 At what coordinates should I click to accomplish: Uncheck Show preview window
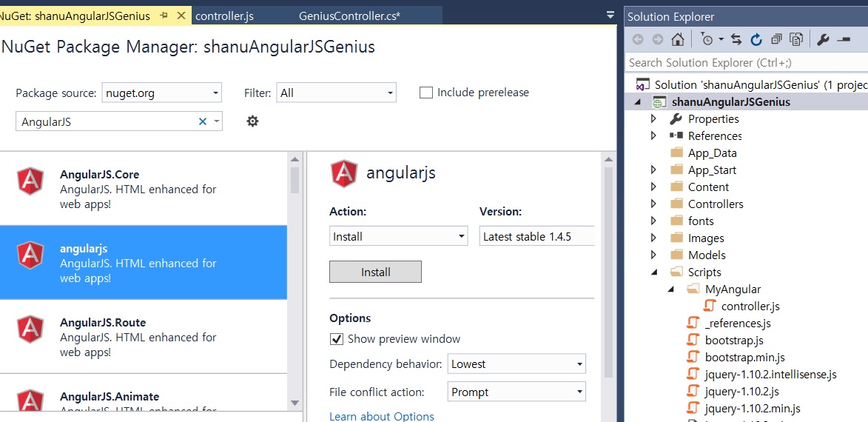[336, 339]
